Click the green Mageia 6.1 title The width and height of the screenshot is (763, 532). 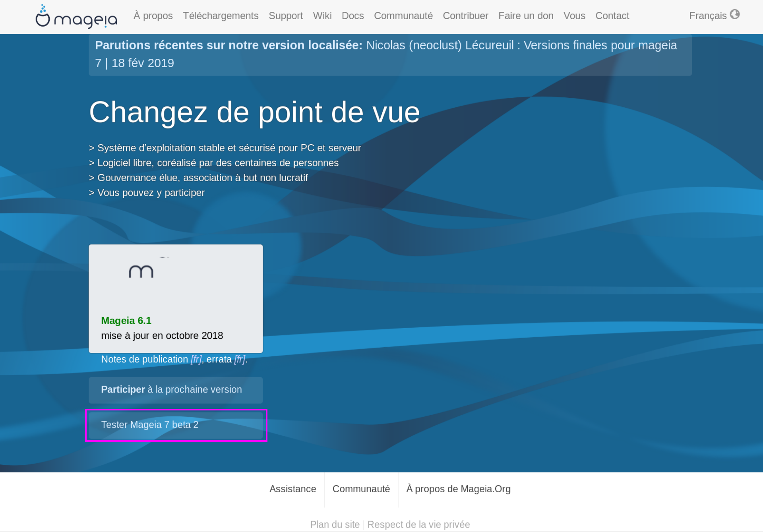click(x=126, y=321)
